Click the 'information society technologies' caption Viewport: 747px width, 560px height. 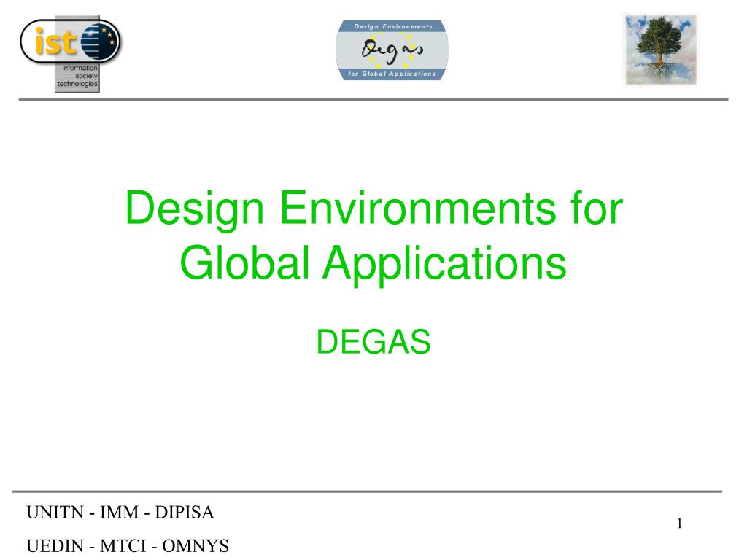click(77, 76)
